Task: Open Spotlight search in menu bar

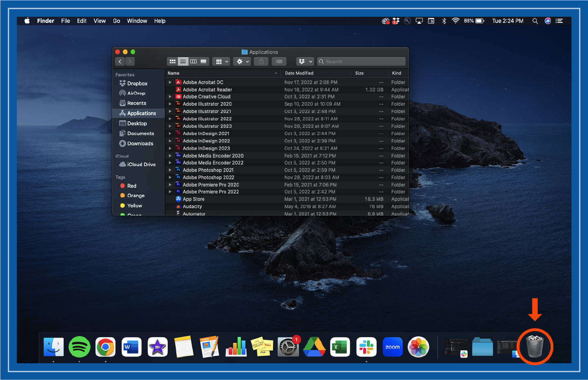Action: click(535, 21)
